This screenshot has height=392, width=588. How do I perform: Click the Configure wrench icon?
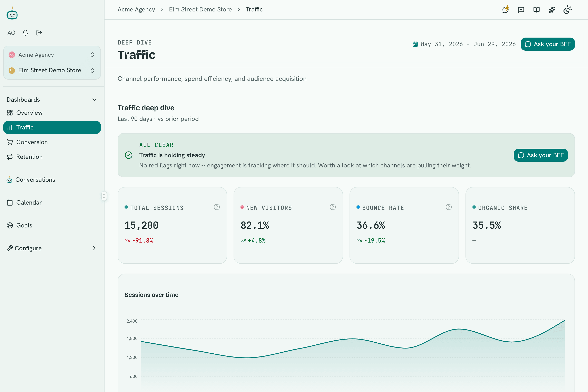10,248
